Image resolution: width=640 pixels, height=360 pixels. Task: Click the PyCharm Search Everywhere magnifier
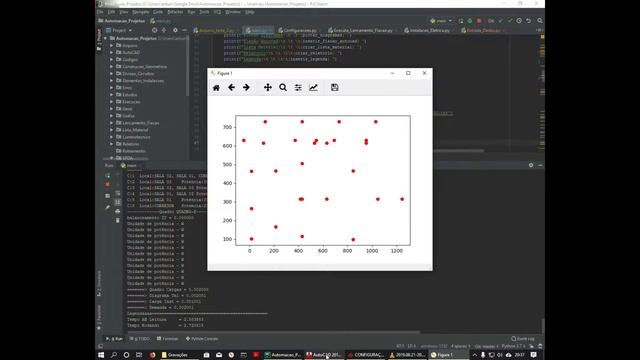(540, 20)
